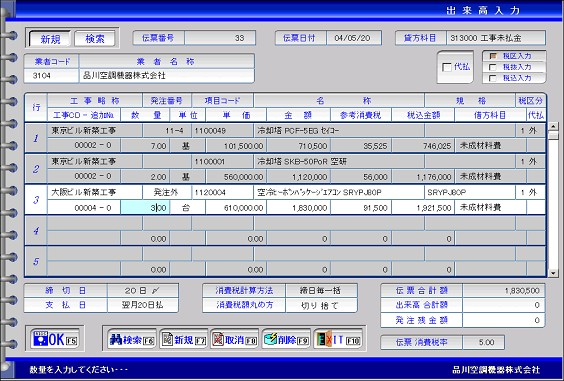The height and width of the screenshot is (381, 564).
Task: Click the quantity field 3.00 in row 3
Action: [145, 208]
